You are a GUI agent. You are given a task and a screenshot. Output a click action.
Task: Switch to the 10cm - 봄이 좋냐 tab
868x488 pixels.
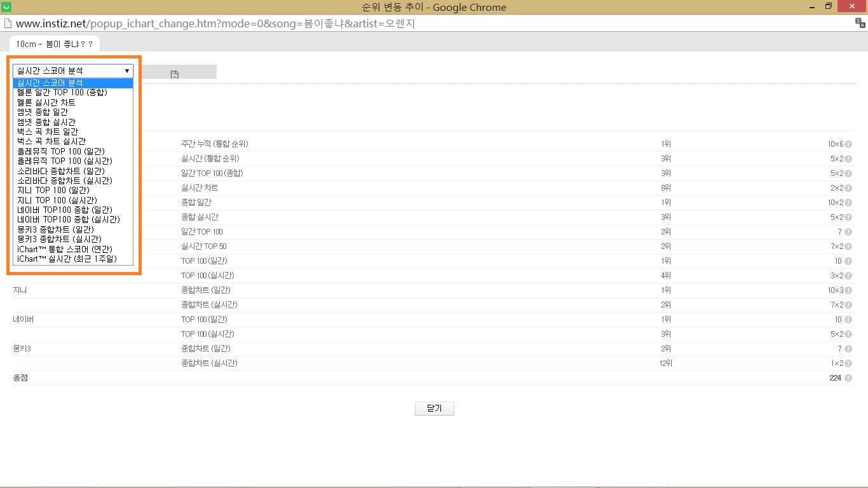pos(55,44)
